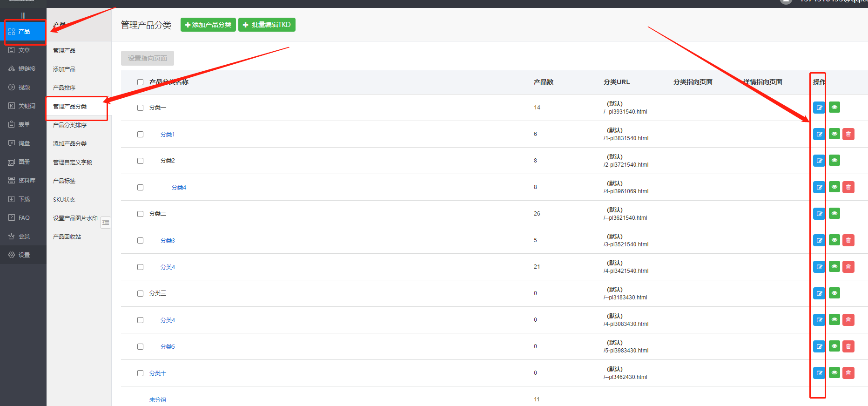Tick the select-all checkbox in table header

140,82
